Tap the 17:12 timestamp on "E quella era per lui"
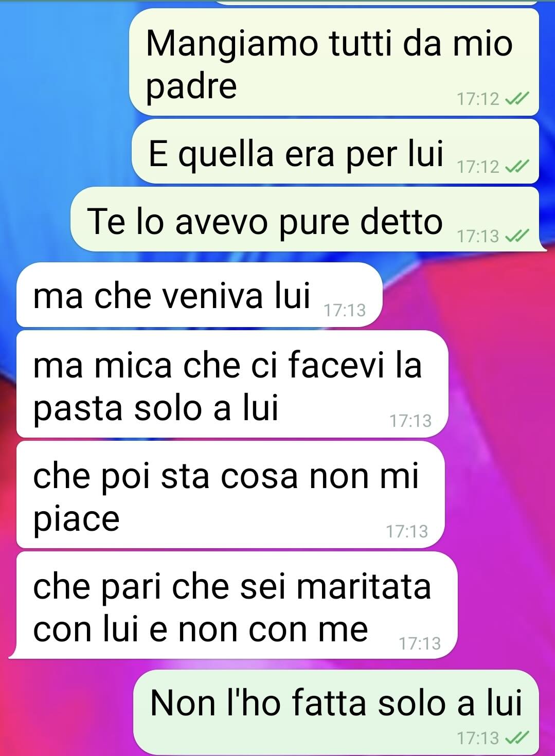The width and height of the screenshot is (555, 756). point(478,167)
